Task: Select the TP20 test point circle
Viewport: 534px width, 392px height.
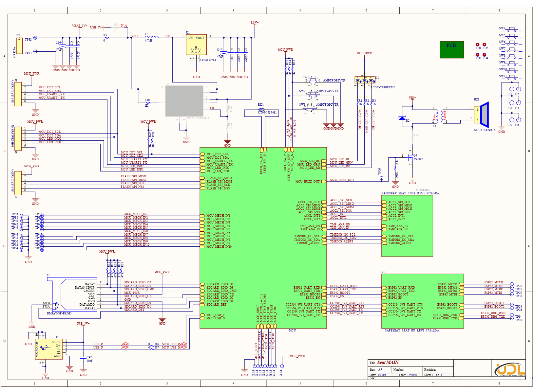Action: 382,178
